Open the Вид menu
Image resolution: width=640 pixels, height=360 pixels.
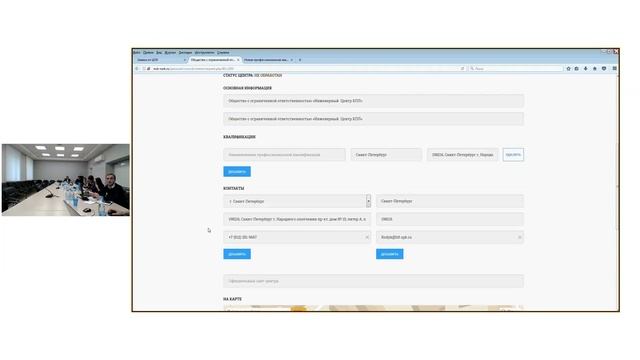[159, 53]
